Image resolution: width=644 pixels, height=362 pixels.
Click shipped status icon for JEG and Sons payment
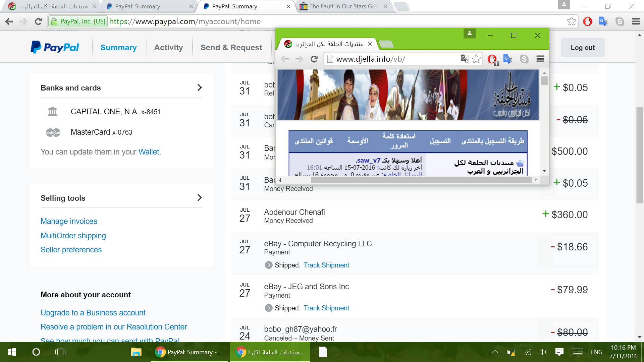(x=268, y=308)
